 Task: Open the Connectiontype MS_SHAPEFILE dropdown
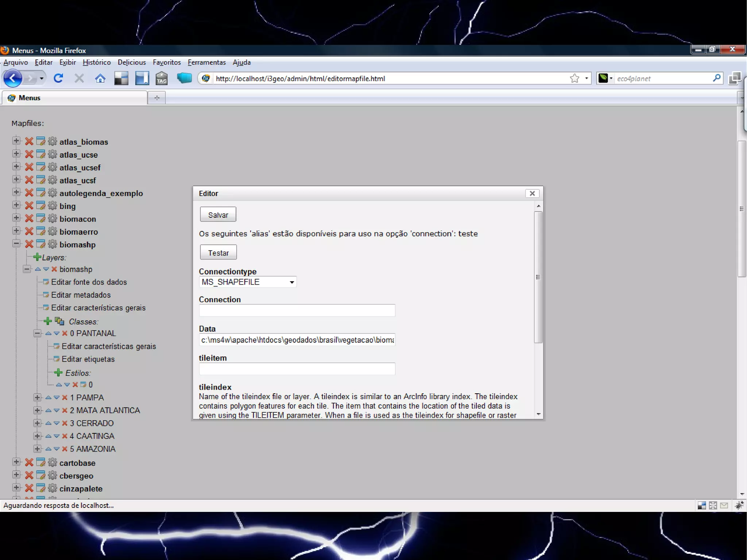click(x=248, y=282)
